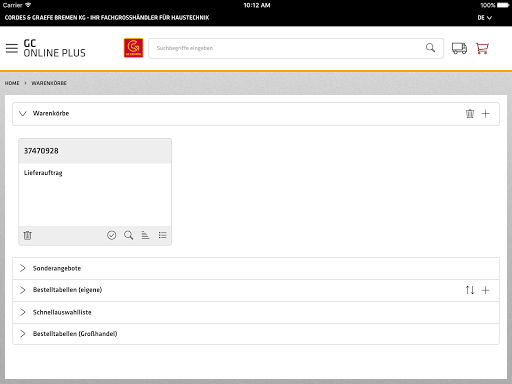Add a new Warenkorb with plus icon
Viewport: 512px width, 384px height.
(485, 114)
